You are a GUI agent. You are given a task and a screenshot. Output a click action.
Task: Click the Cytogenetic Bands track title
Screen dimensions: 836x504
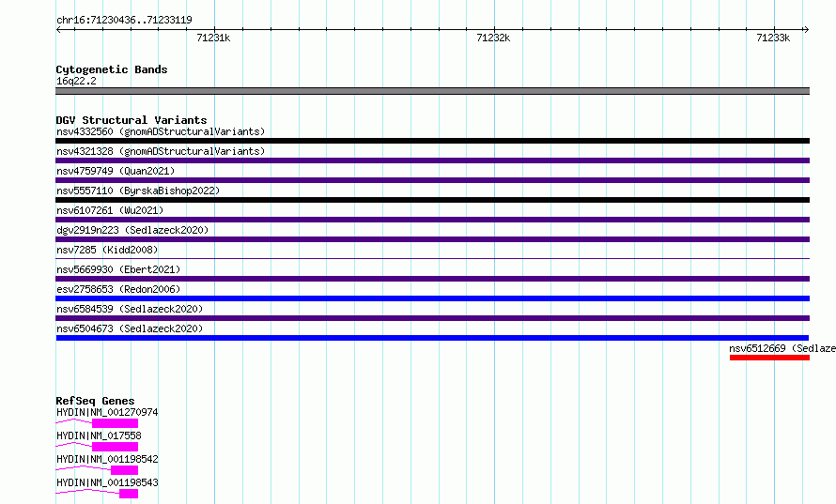112,69
